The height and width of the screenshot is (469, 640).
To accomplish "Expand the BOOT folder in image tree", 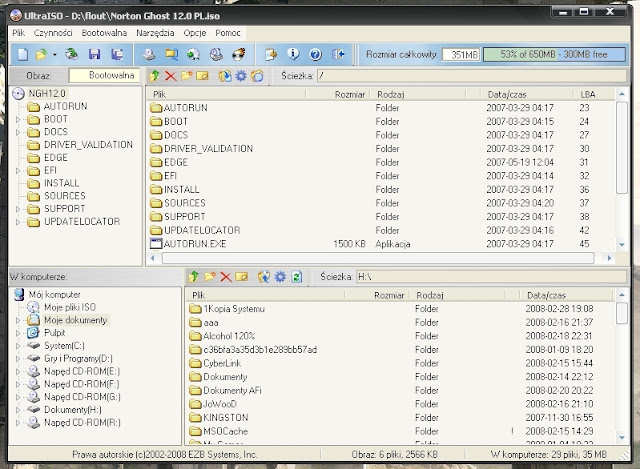I will (18, 120).
